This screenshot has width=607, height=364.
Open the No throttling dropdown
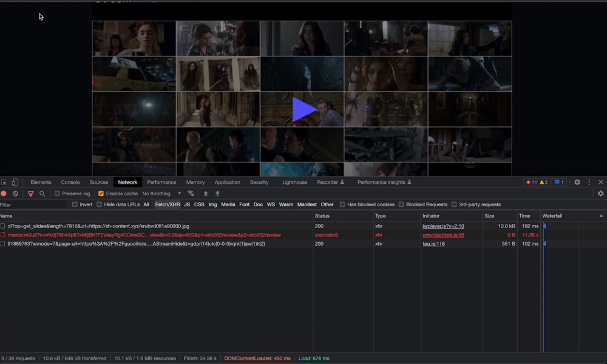tap(161, 194)
